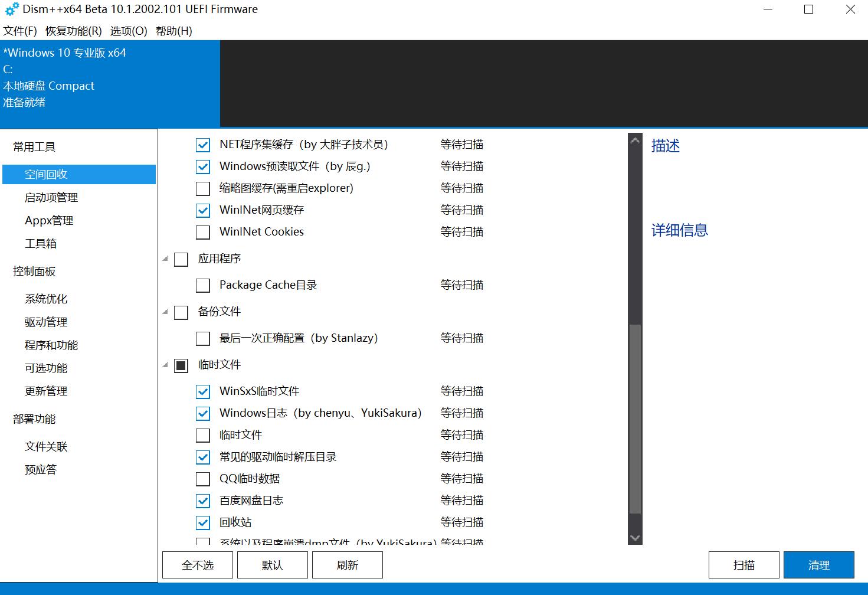
Task: Open 工具箱 in the sidebar
Action: (40, 243)
